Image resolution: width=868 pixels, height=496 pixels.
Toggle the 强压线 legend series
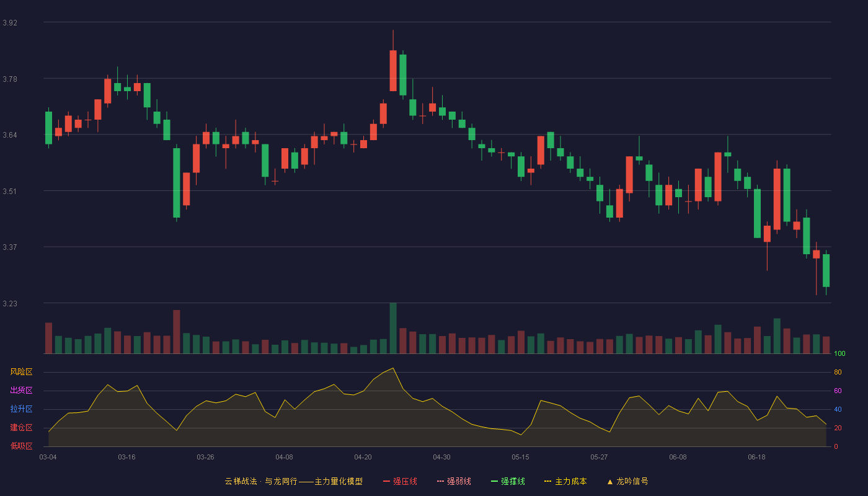pyautogui.click(x=400, y=481)
